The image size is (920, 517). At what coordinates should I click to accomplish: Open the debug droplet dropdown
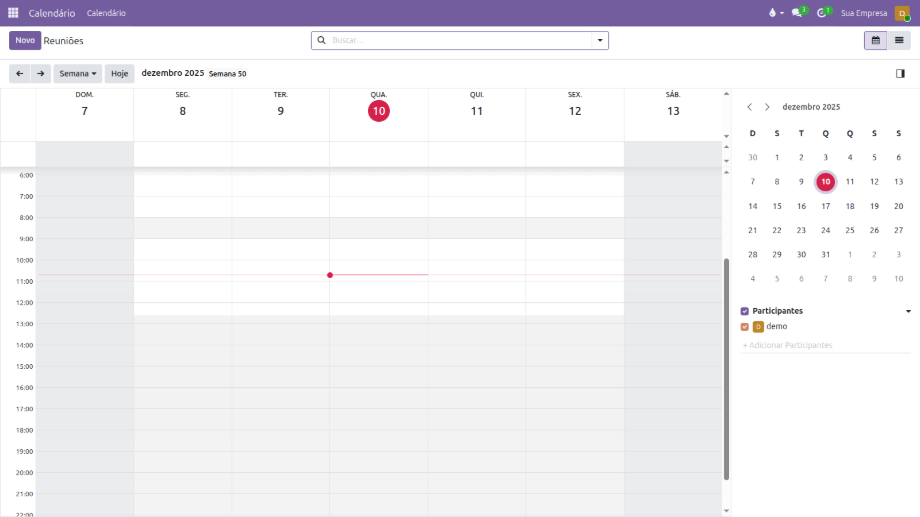click(775, 13)
